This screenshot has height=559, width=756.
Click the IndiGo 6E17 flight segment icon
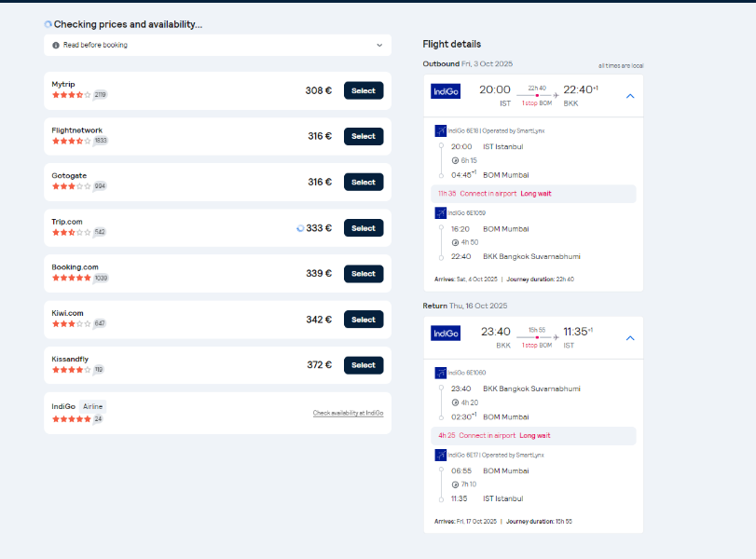click(441, 455)
